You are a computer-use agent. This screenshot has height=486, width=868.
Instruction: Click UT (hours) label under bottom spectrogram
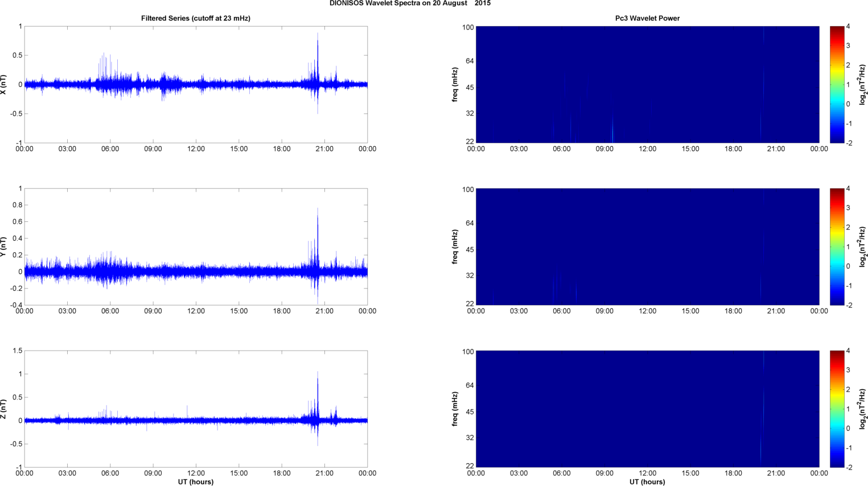pyautogui.click(x=647, y=481)
